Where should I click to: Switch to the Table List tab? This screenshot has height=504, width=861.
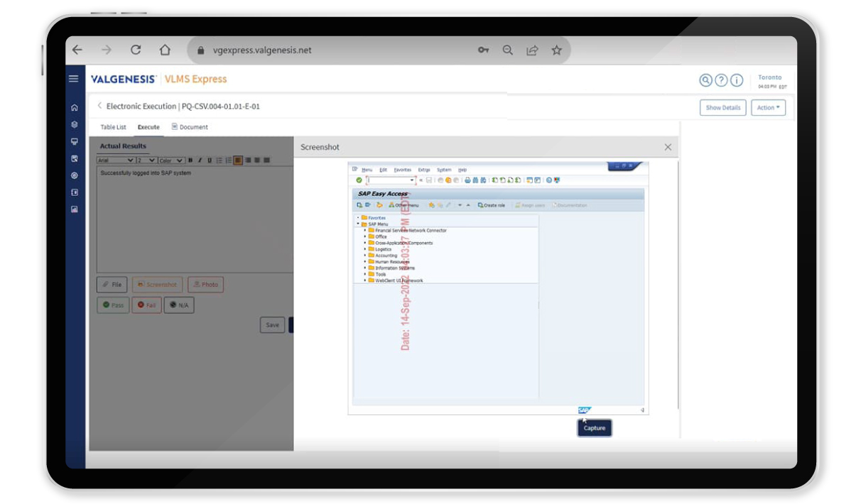tap(113, 127)
